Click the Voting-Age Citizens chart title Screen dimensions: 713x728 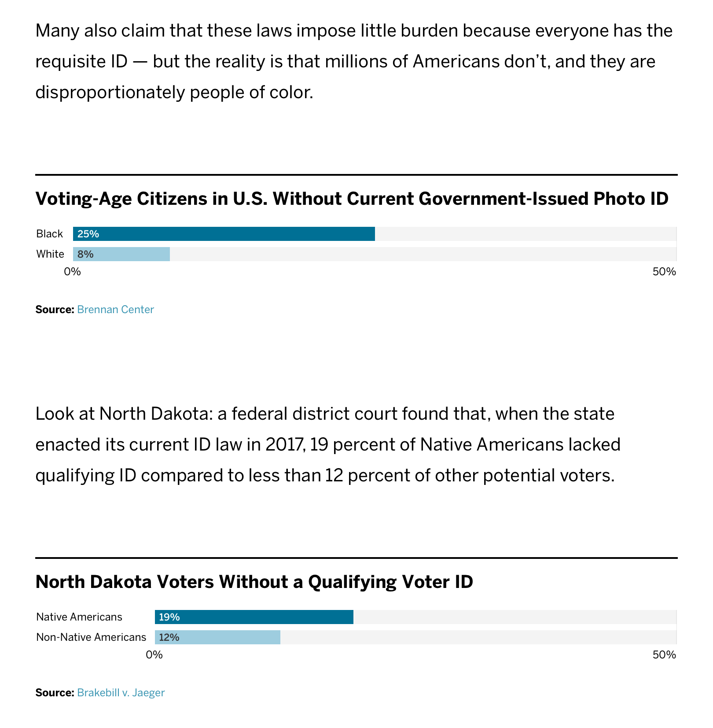(x=352, y=199)
